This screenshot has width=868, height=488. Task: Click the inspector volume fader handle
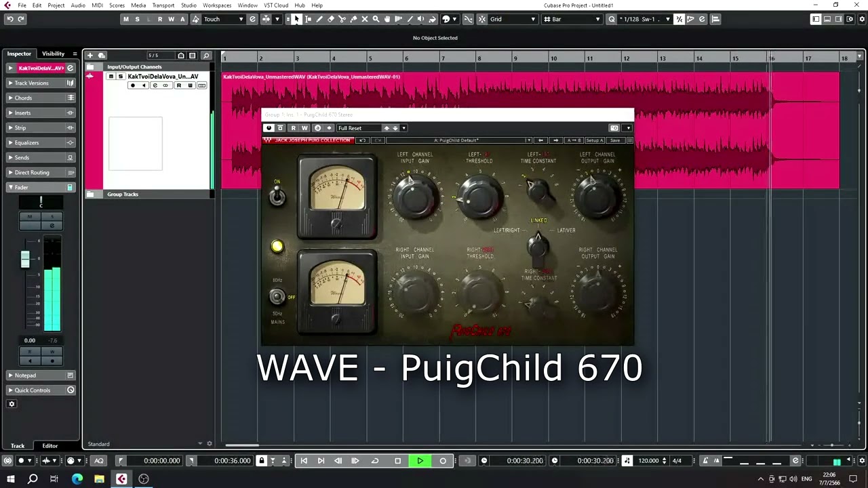[25, 259]
